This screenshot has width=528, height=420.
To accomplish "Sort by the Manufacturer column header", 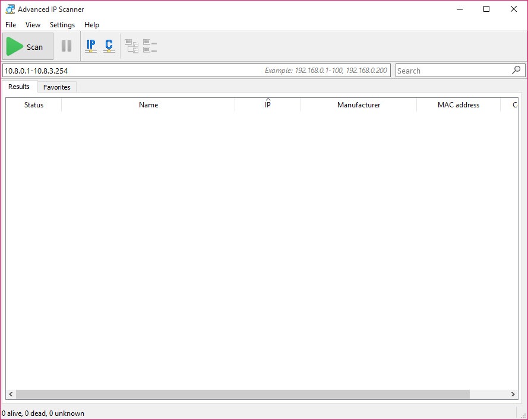I will tap(359, 105).
